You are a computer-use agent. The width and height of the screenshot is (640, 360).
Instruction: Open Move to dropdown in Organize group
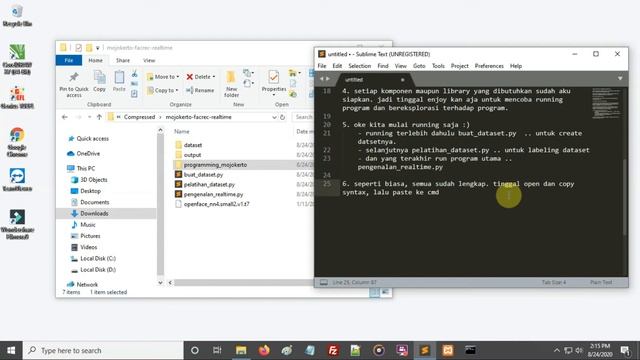[163, 77]
